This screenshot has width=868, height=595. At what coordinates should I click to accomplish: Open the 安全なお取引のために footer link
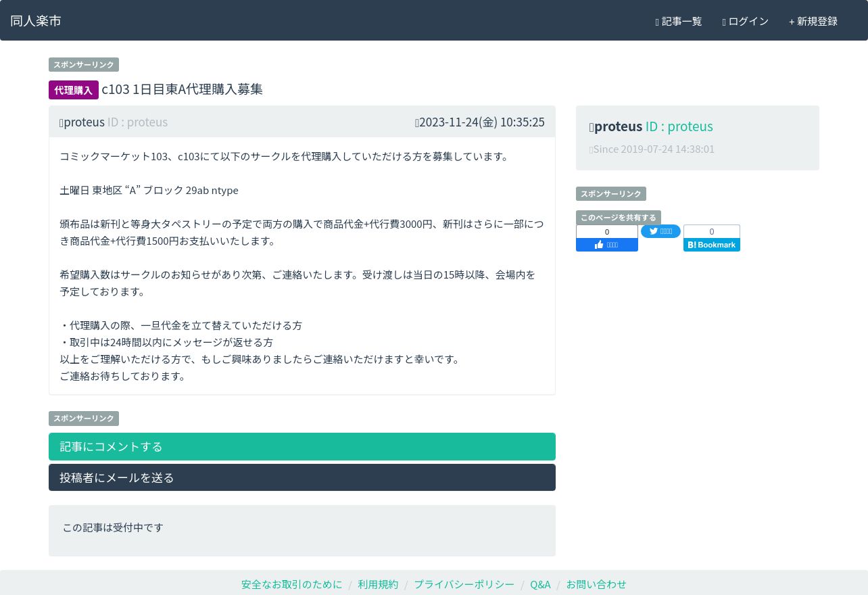click(292, 584)
